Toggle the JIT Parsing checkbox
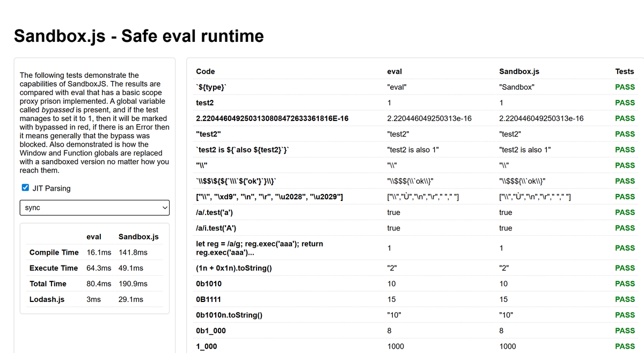 tap(25, 188)
